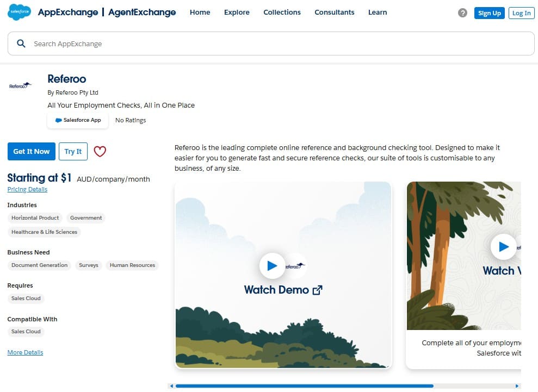Open the More Details link

[26, 352]
